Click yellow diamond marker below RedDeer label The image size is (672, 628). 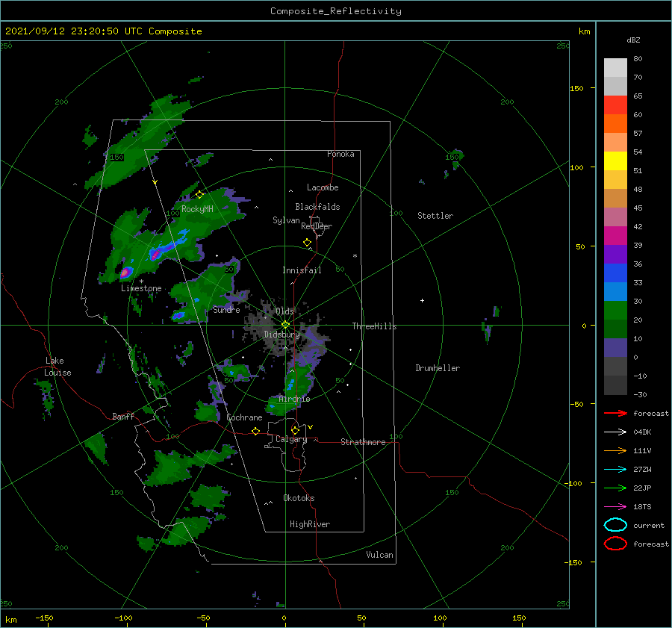(307, 243)
